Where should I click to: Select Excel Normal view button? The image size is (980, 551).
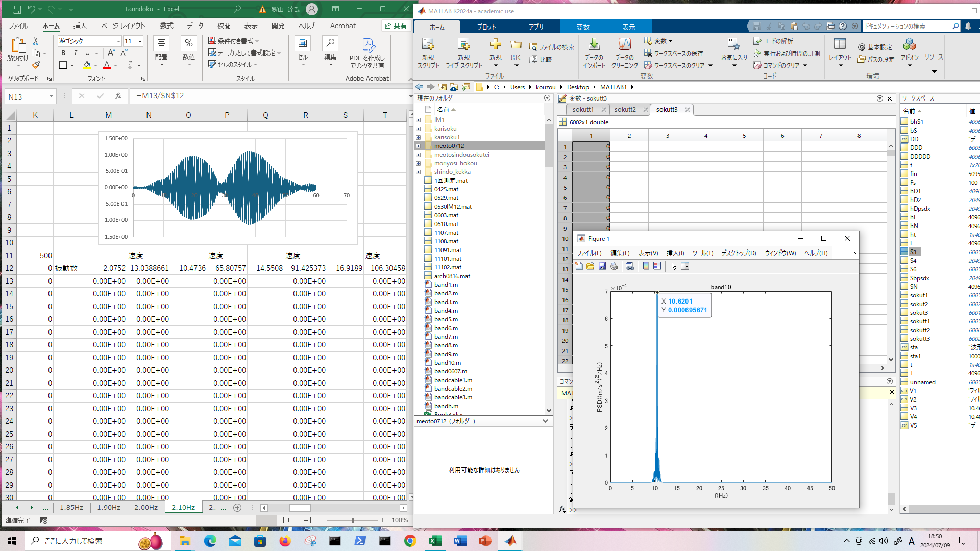[x=266, y=520]
